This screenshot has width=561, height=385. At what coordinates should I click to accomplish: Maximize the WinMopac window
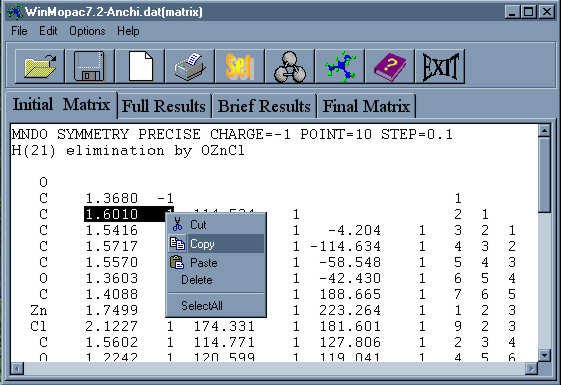pyautogui.click(x=528, y=12)
